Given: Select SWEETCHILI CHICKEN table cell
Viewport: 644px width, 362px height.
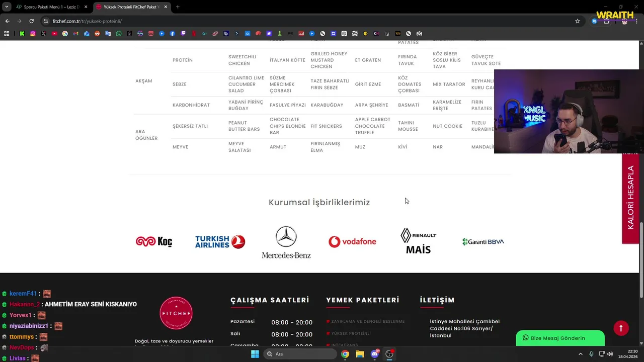Looking at the screenshot, I should tap(243, 60).
